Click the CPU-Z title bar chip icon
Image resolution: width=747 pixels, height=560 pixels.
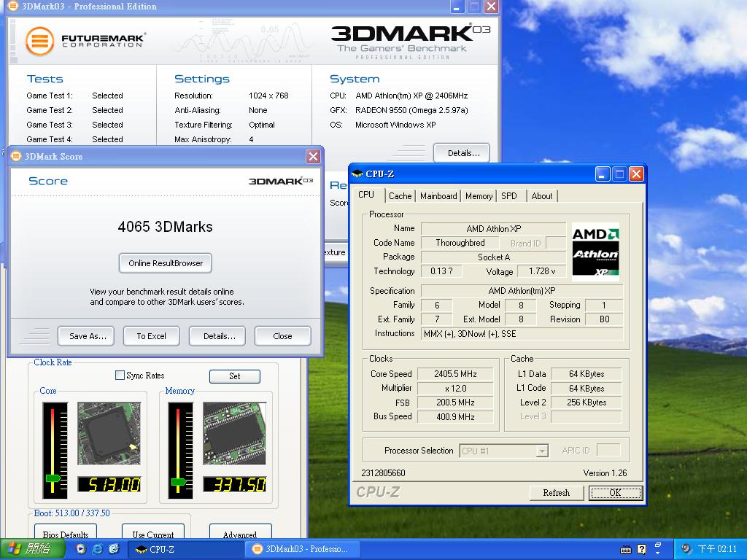tap(357, 174)
